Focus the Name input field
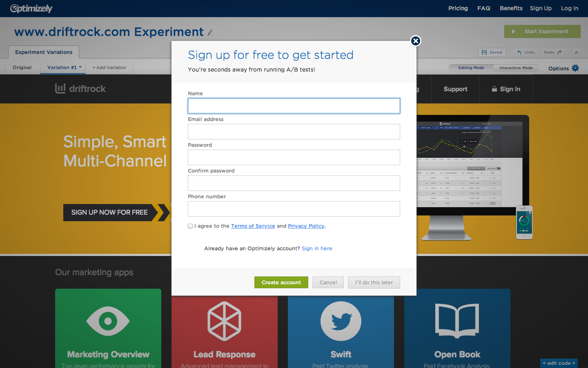This screenshot has width=588, height=368. 294,106
